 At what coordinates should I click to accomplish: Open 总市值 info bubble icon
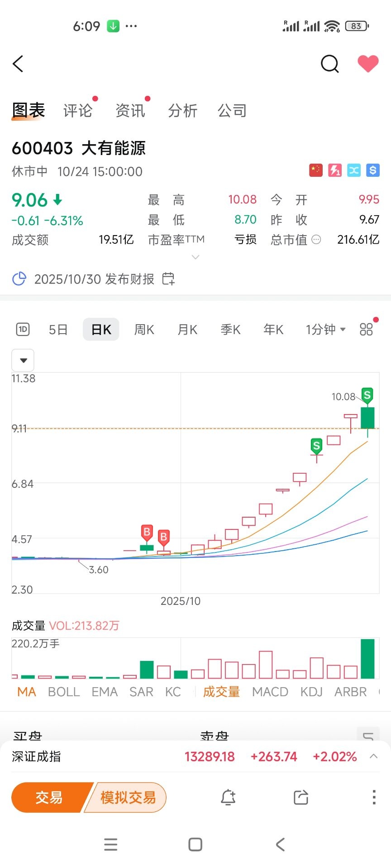click(317, 240)
